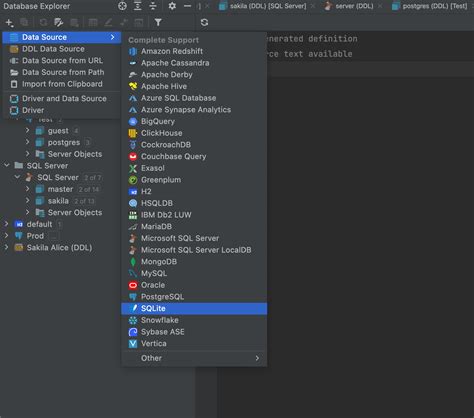
Task: Open Database Explorer settings gear
Action: [172, 6]
